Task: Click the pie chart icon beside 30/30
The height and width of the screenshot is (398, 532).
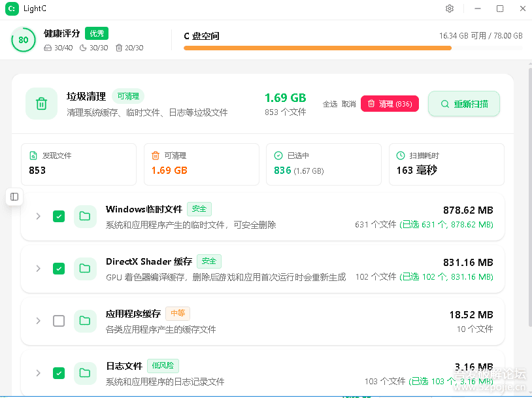Action: click(83, 48)
